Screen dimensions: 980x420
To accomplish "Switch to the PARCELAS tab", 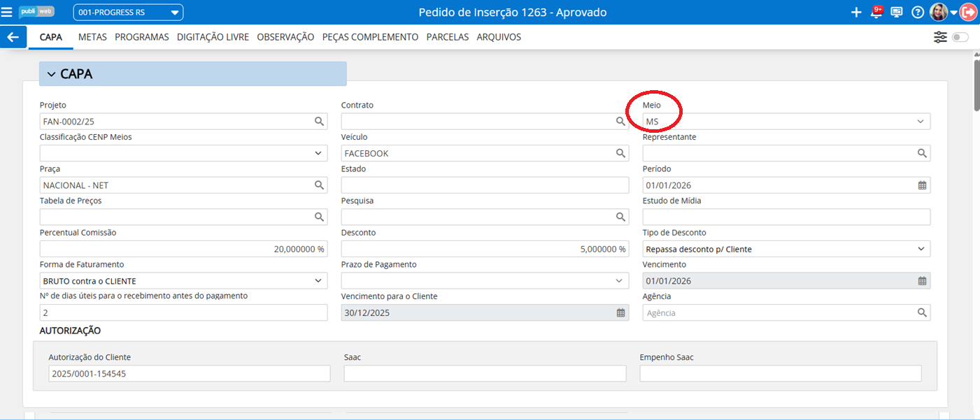I will [447, 37].
